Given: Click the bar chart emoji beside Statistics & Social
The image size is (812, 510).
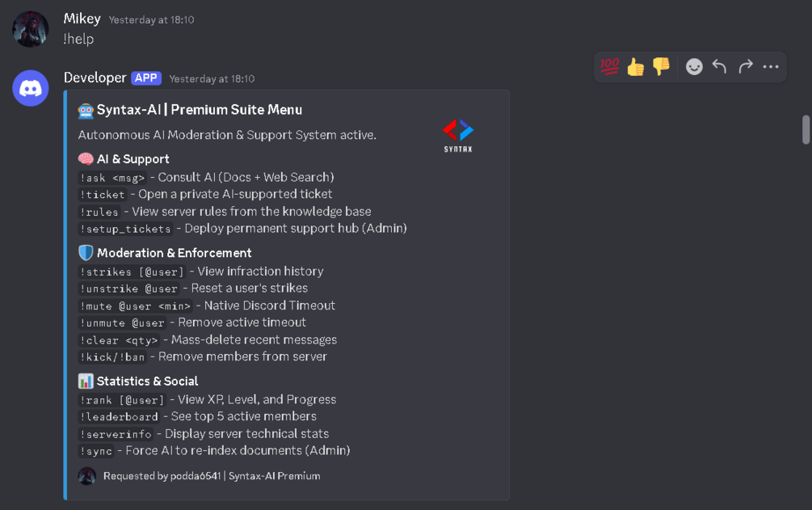Looking at the screenshot, I should [86, 381].
